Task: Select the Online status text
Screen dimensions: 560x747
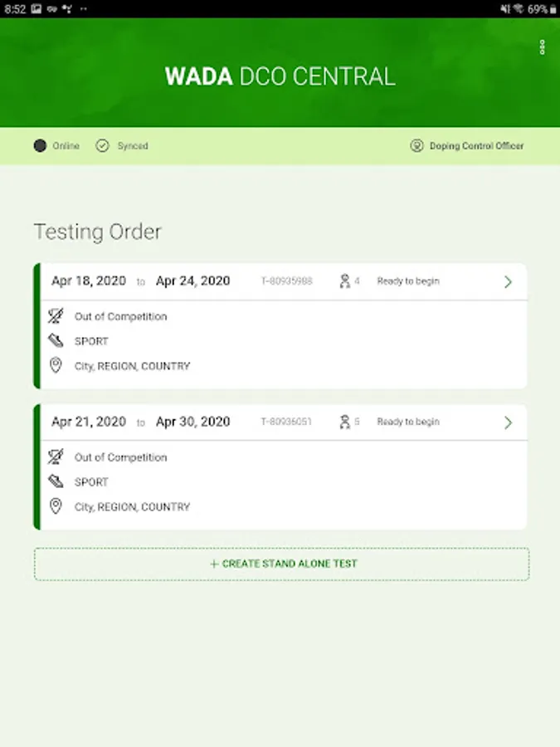Action: (66, 146)
